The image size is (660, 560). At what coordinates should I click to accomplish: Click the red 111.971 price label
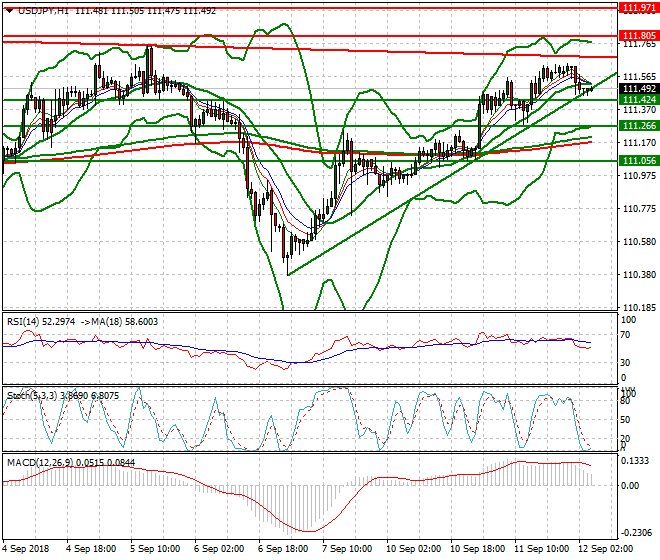(639, 8)
